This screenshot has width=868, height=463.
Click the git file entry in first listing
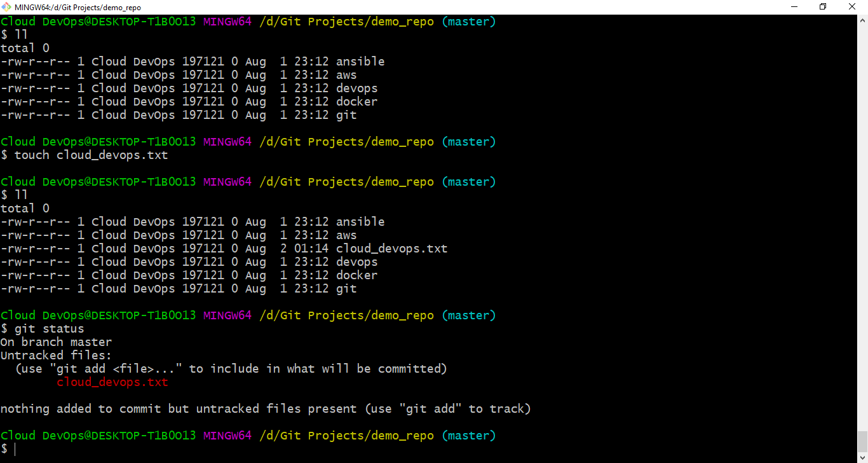pos(346,114)
